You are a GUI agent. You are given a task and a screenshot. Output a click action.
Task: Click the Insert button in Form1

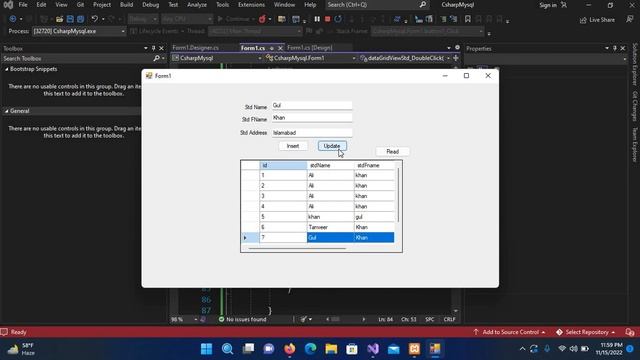coord(293,146)
